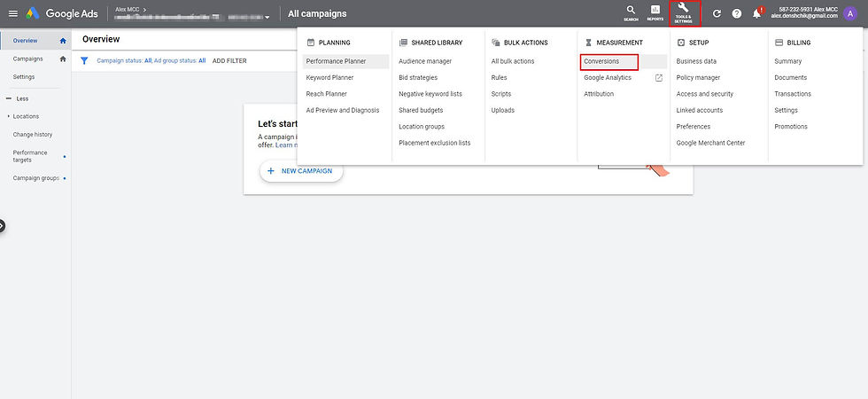Click the home icon beside Overview
This screenshot has width=868, height=399.
63,41
